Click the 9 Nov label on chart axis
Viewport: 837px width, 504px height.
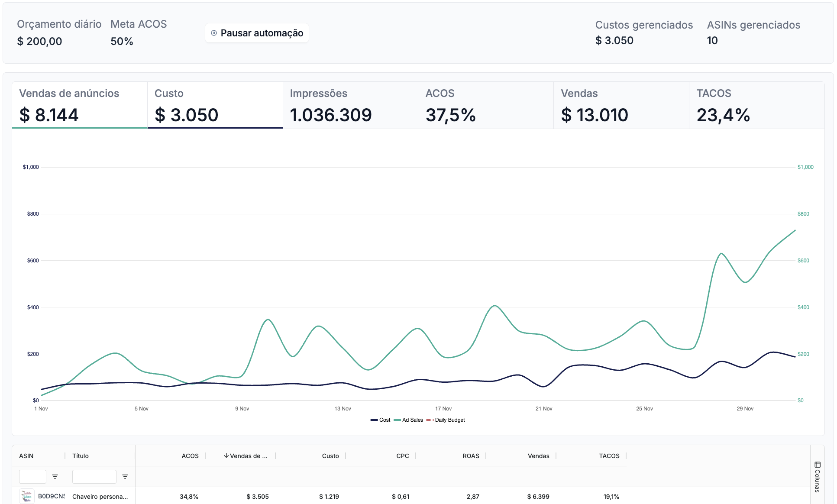pyautogui.click(x=242, y=409)
